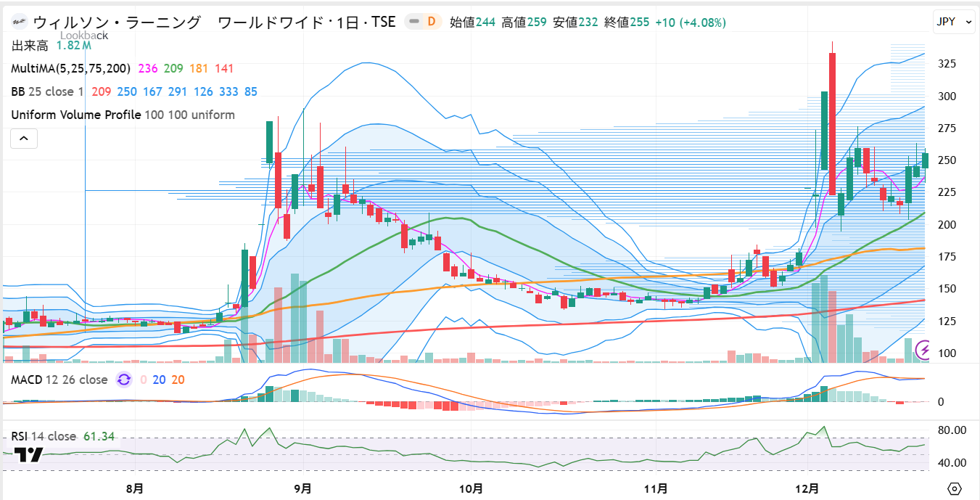Select the MultiMA(5,25,75,200) indicator legend
The width and height of the screenshot is (980, 500).
(x=70, y=68)
